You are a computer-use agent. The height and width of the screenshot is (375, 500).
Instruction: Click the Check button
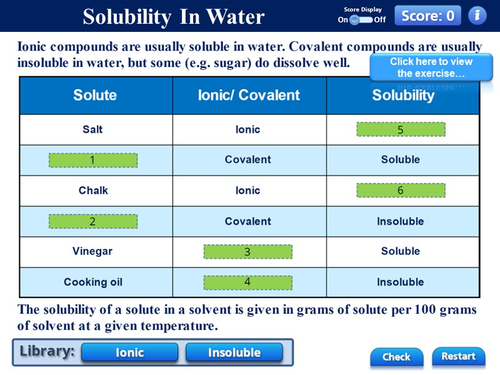[x=396, y=357]
